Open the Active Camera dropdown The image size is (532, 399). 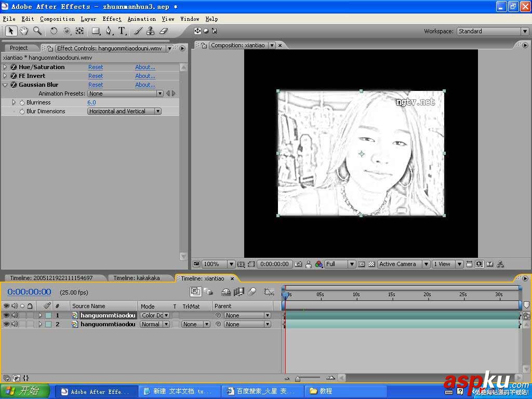404,264
